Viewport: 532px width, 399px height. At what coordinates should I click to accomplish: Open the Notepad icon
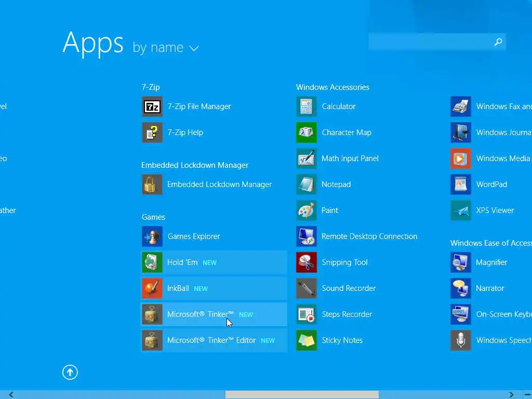307,184
